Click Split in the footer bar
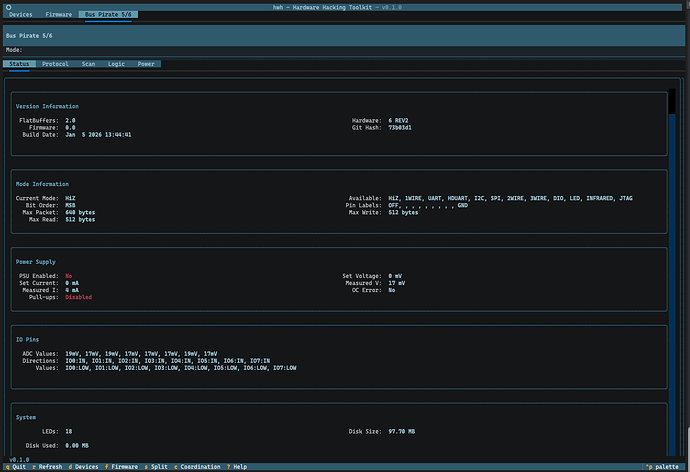 pyautogui.click(x=157, y=466)
